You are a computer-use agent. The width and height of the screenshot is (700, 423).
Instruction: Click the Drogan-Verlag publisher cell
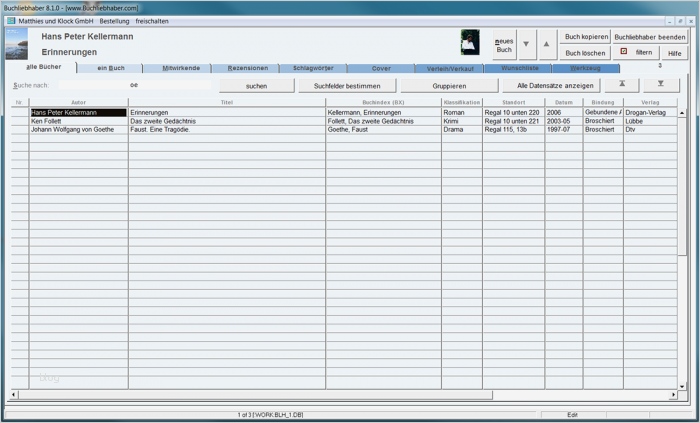[x=650, y=112]
